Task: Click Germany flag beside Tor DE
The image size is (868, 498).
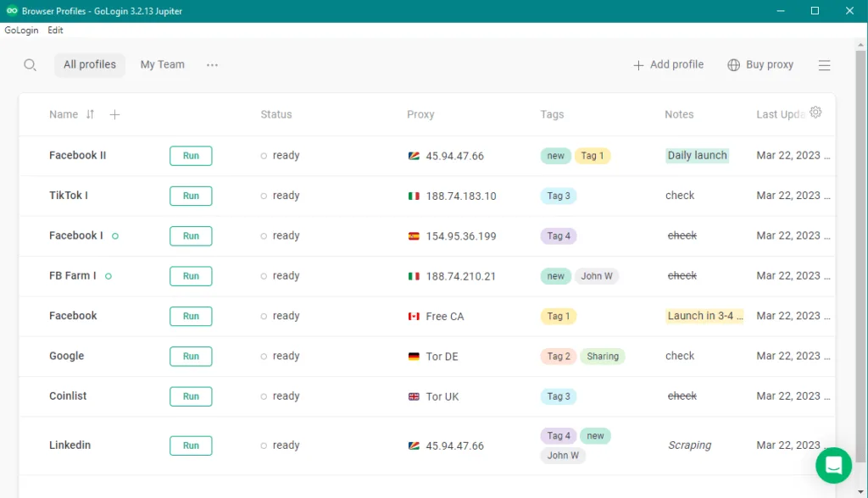Action: [x=414, y=357]
